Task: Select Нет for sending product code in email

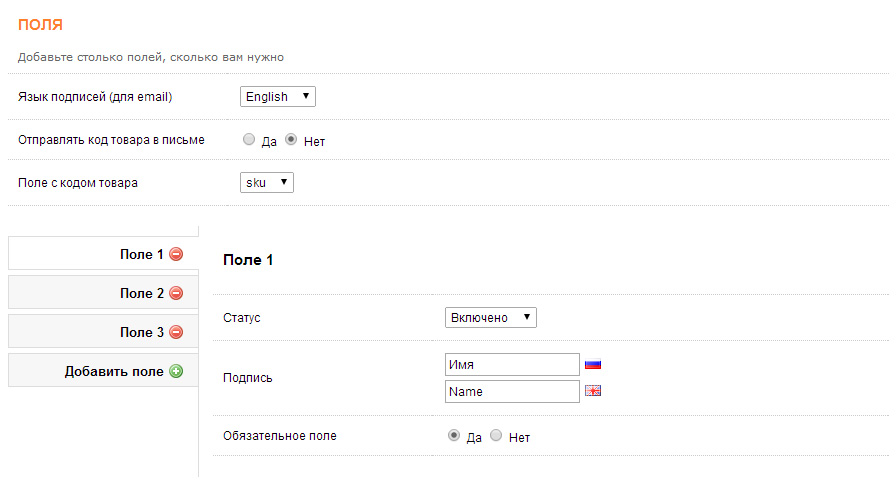Action: tap(292, 141)
